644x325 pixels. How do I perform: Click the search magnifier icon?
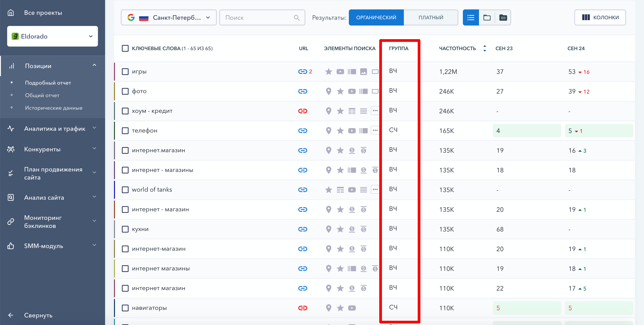tap(297, 17)
